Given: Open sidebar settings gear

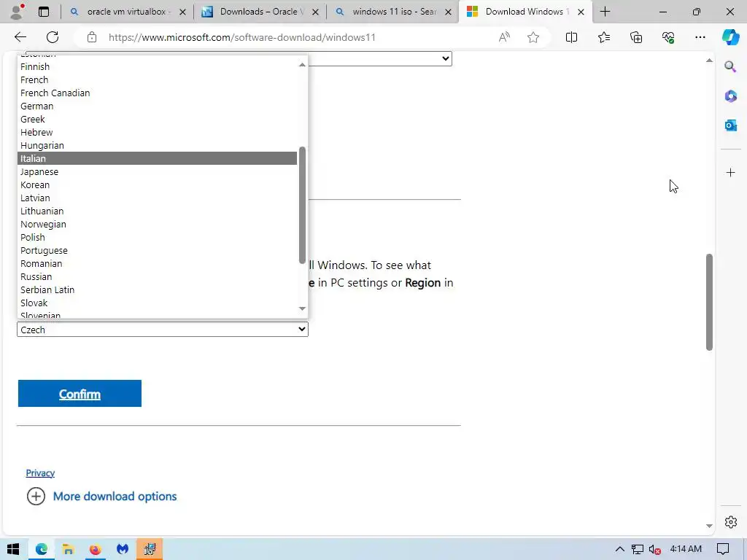Looking at the screenshot, I should [730, 522].
